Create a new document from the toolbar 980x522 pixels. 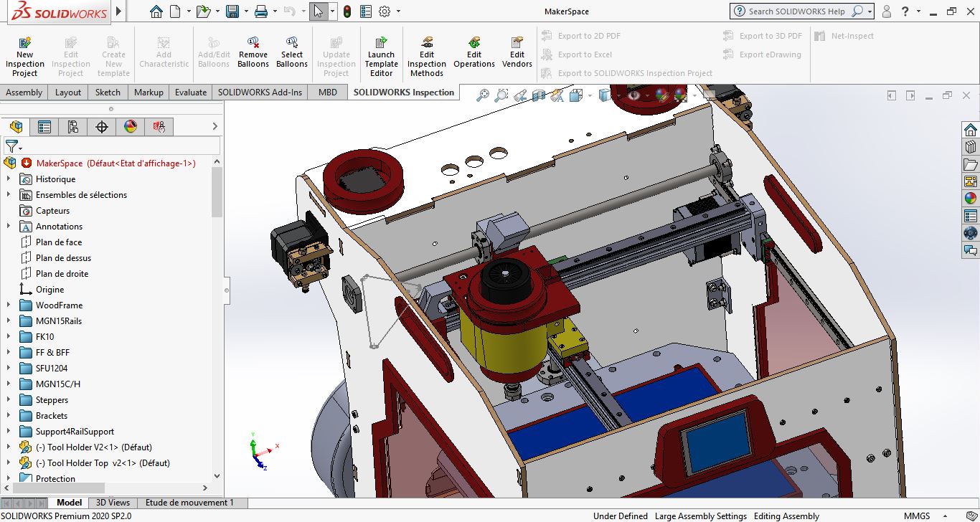click(x=174, y=11)
